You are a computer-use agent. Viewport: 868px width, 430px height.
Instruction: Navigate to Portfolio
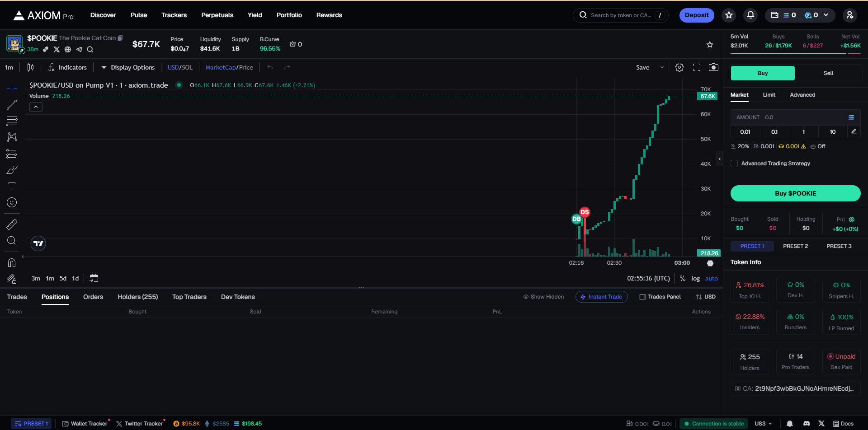pyautogui.click(x=289, y=15)
